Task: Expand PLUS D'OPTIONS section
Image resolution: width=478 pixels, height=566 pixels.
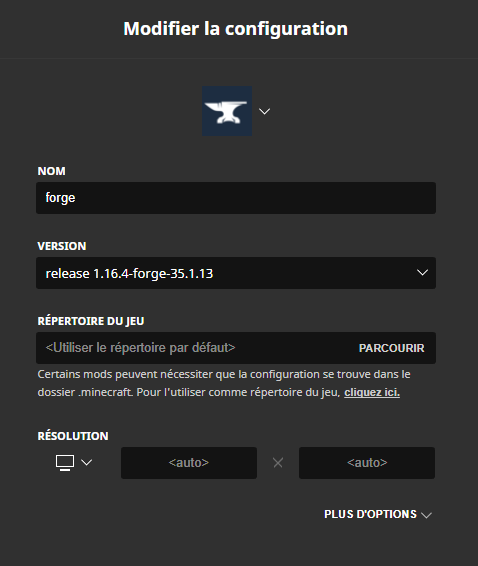Action: tap(378, 514)
